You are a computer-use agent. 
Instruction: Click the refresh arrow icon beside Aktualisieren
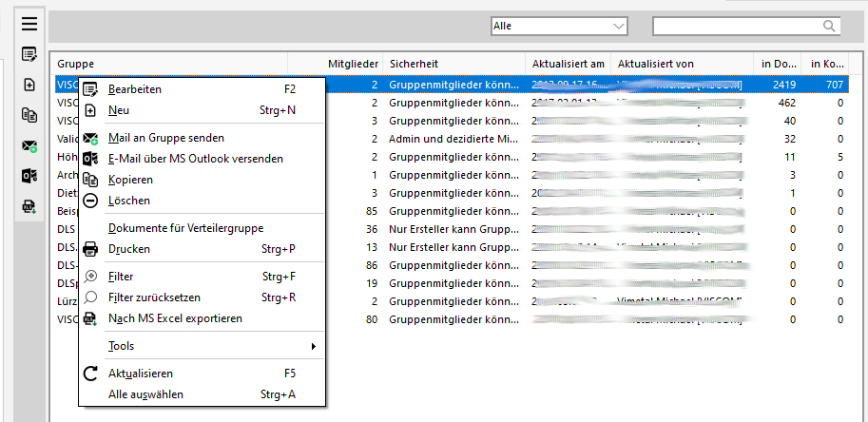pyautogui.click(x=90, y=374)
